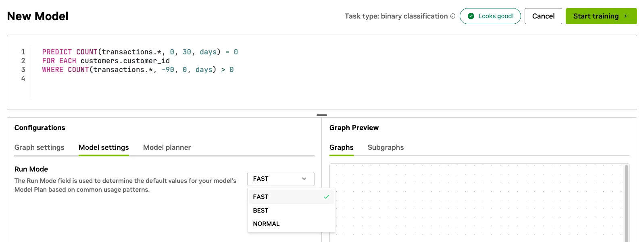
Task: Click the Task type: binary classification label
Action: click(x=396, y=16)
